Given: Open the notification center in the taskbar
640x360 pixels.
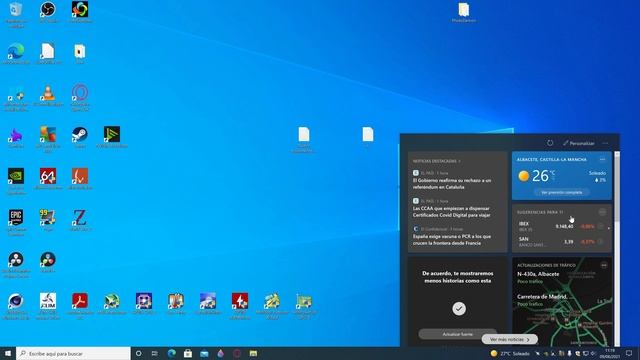Looking at the screenshot, I should (x=629, y=353).
